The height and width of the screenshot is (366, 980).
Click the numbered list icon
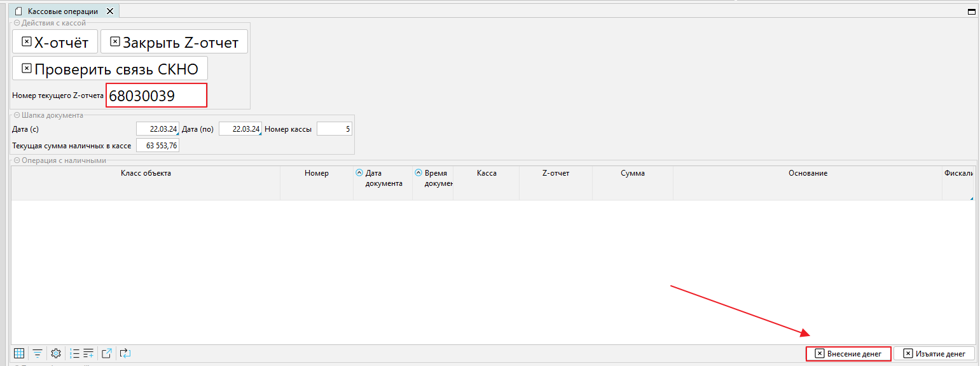click(74, 353)
